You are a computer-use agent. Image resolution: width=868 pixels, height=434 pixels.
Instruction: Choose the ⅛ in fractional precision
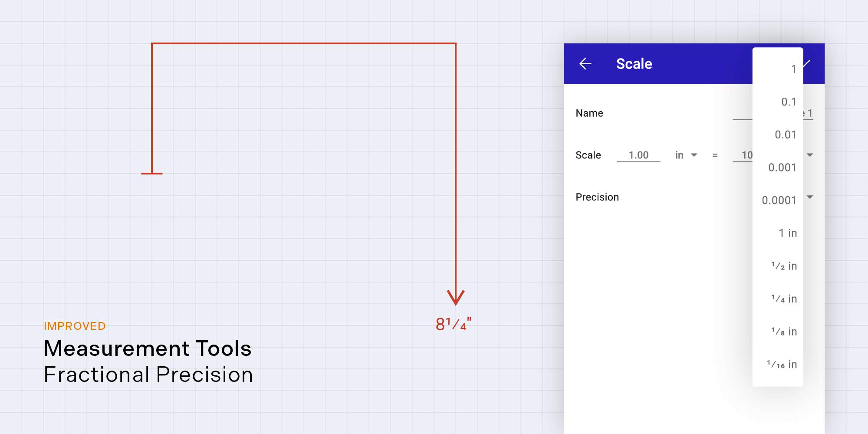tap(778, 332)
